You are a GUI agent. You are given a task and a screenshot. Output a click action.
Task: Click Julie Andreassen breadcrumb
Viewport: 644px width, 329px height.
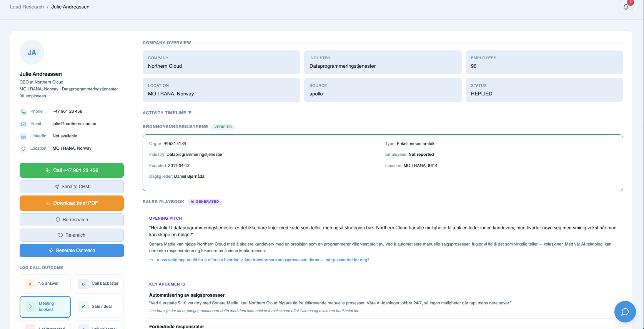70,7
